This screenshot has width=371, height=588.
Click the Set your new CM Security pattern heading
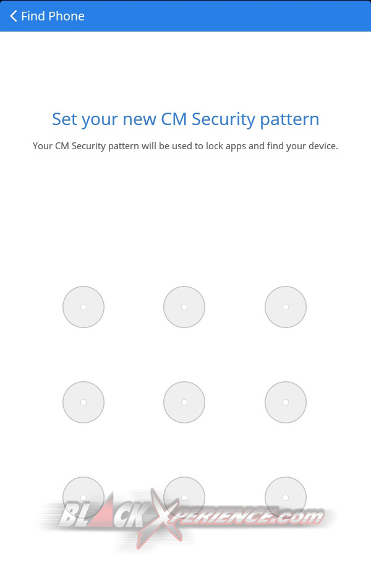pos(185,119)
